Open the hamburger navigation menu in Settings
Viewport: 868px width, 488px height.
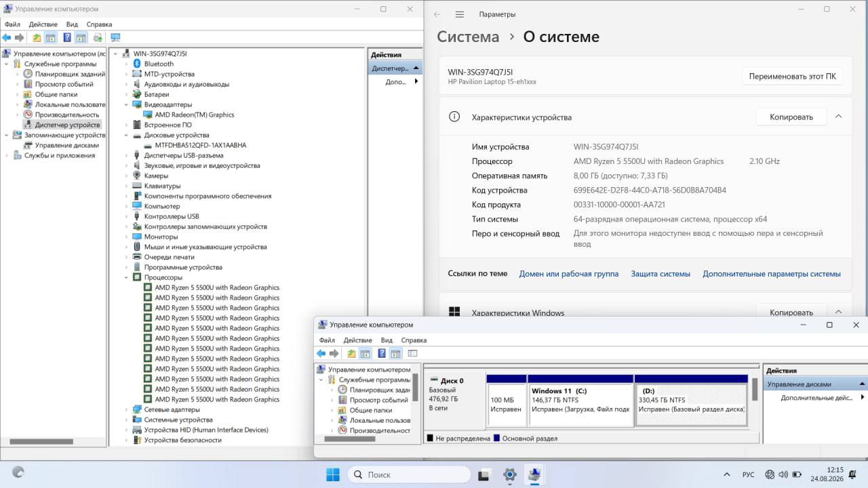click(460, 14)
